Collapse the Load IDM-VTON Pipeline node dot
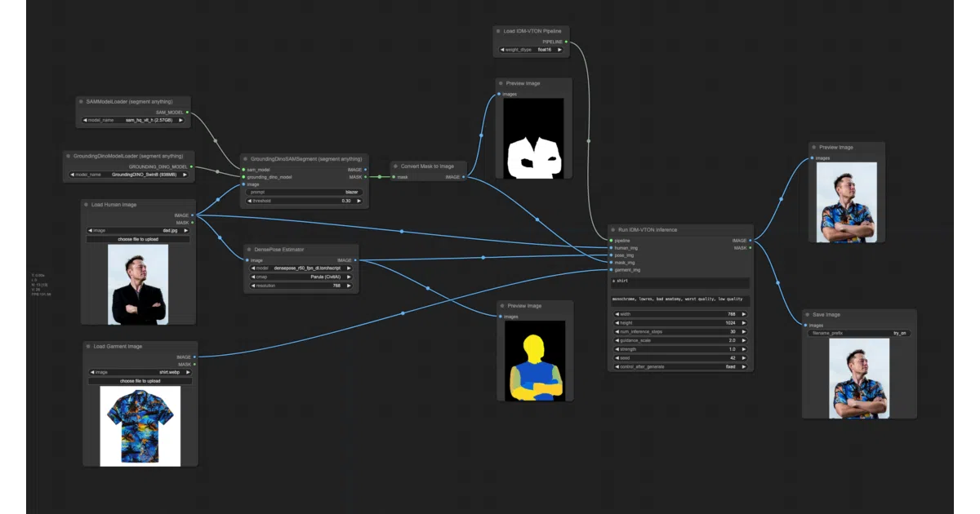This screenshot has height=514, width=980. 498,31
